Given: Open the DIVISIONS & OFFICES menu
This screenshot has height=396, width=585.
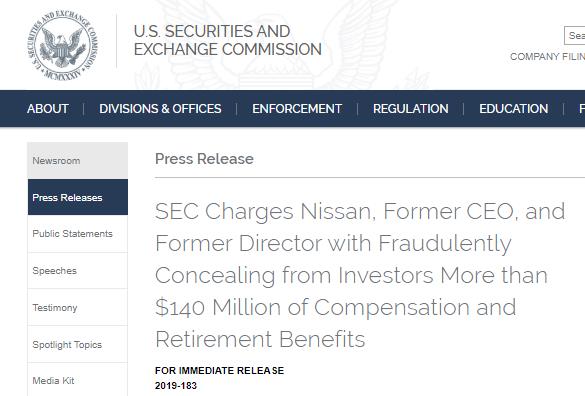Looking at the screenshot, I should tap(160, 109).
